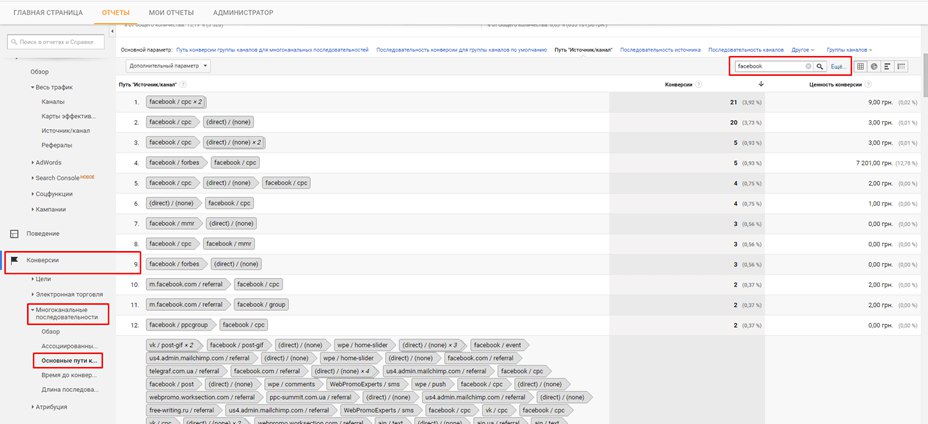
Task: Open Ассоциированные конверсии report
Action: pyautogui.click(x=69, y=345)
